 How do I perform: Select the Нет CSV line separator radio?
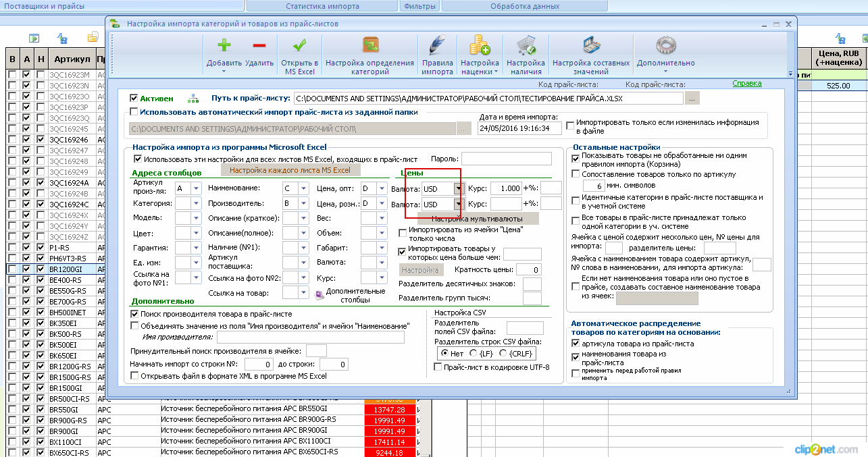coord(444,353)
